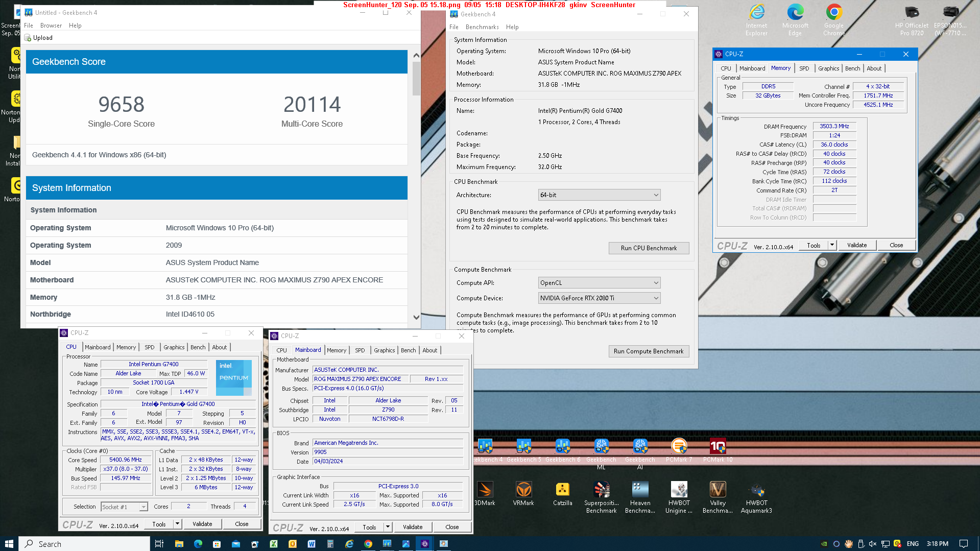
Task: Open the Socket #1 selection dropdown in CPU-Z
Action: click(x=124, y=507)
